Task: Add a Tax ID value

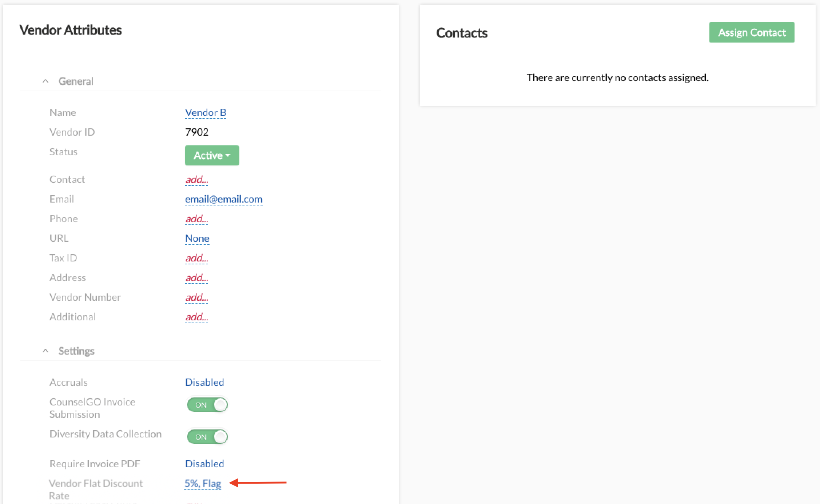Action: coord(196,258)
